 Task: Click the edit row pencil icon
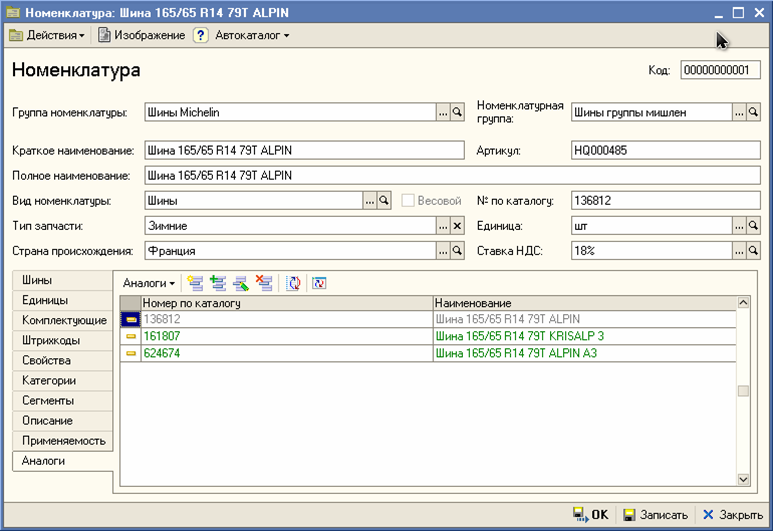pos(241,283)
